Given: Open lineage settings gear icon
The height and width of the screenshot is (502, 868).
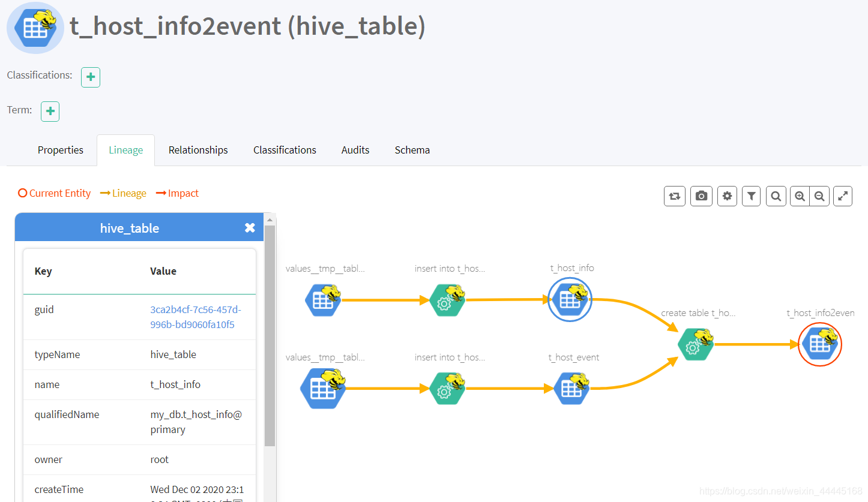Looking at the screenshot, I should coord(728,196).
